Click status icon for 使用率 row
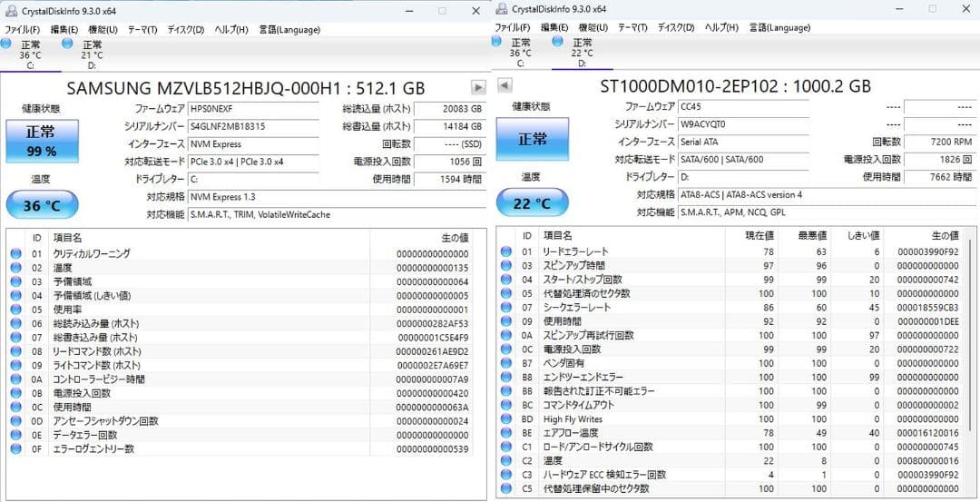Viewport: 980px width, 502px height. click(15, 310)
